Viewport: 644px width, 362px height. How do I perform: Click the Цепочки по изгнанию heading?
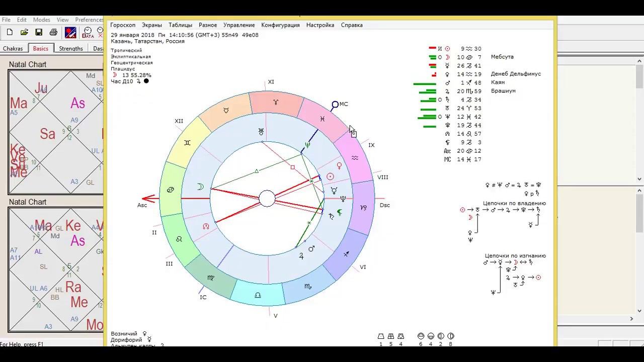pyautogui.click(x=515, y=256)
